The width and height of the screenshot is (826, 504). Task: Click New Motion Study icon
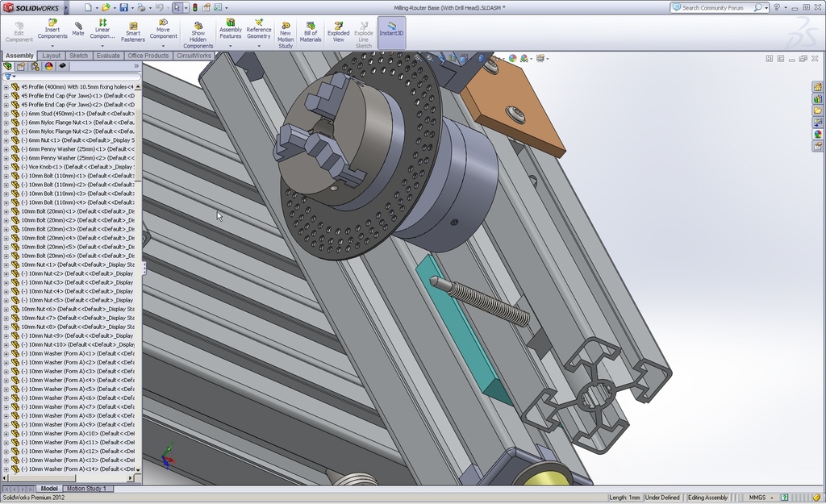coord(286,34)
